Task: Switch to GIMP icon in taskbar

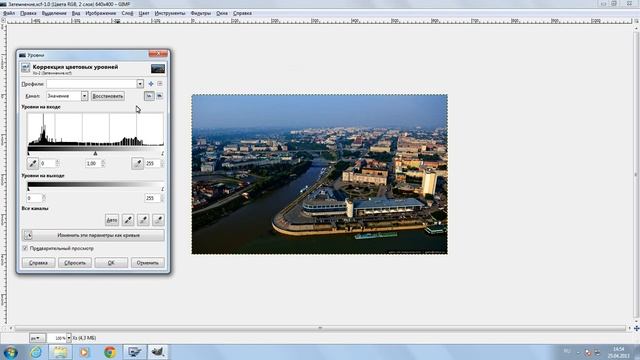Action: point(158,352)
